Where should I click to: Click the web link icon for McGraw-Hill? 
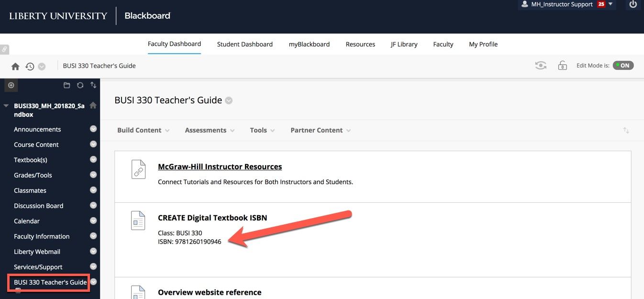[138, 169]
